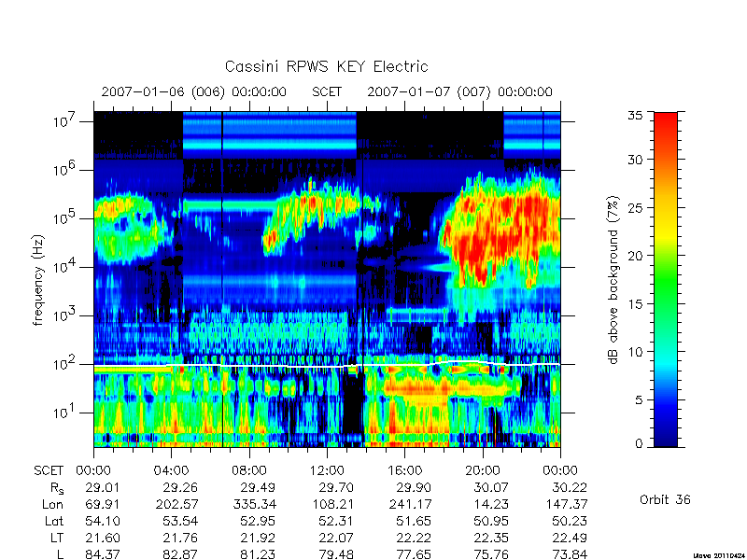
Task: Click the 'dB above background (7%)' label
Action: [x=614, y=280]
